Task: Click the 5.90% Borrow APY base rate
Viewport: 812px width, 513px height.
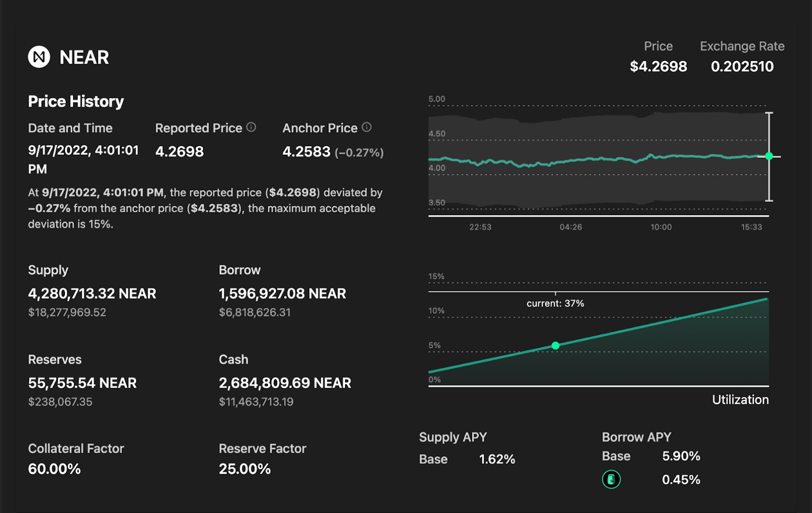Action: (681, 456)
